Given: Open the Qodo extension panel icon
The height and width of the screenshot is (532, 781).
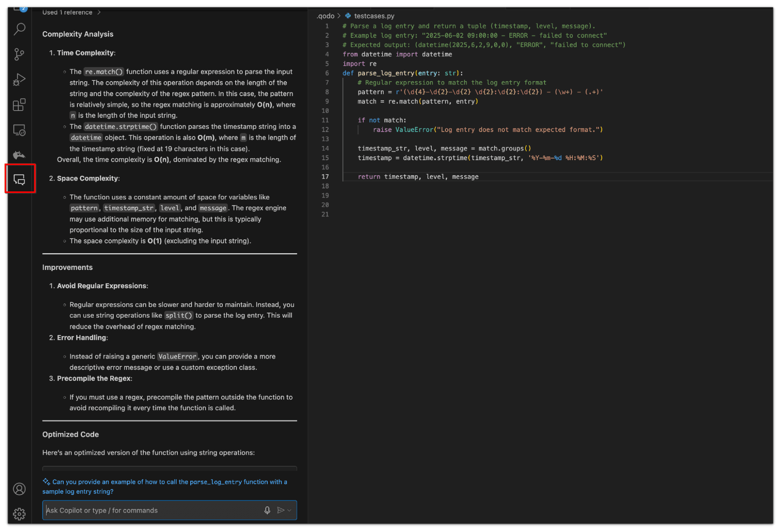Looking at the screenshot, I should pyautogui.click(x=19, y=155).
